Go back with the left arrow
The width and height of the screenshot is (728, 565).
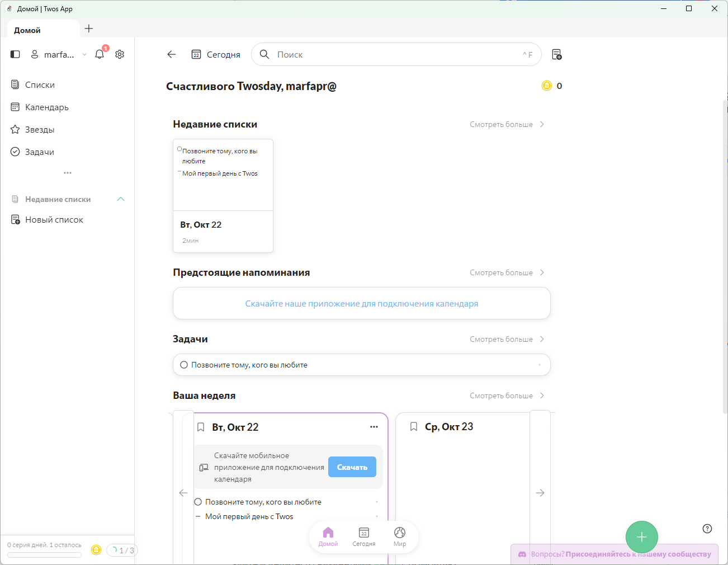172,54
